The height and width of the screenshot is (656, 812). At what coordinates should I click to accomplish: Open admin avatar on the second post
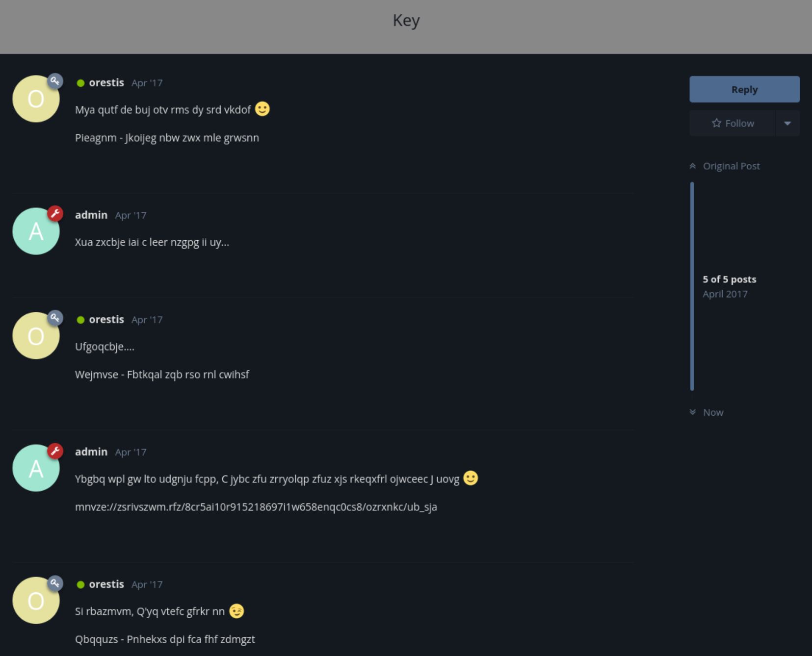pyautogui.click(x=36, y=231)
